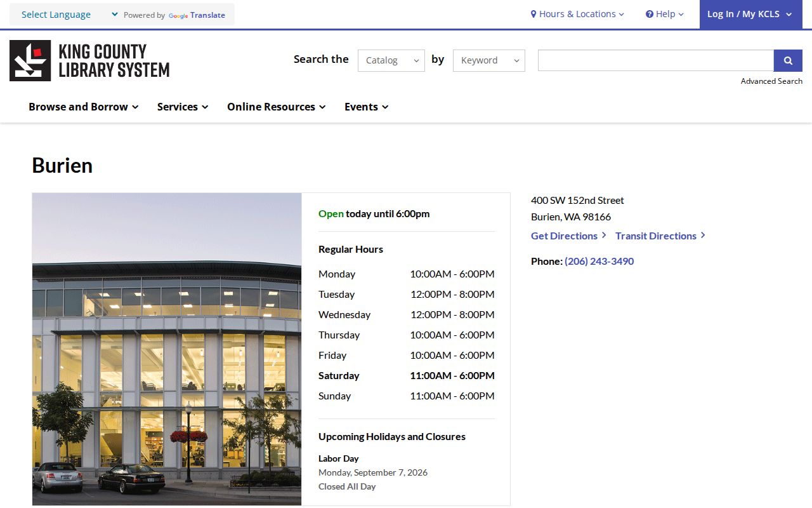
Task: Open King County Library System logo home
Action: (89, 60)
